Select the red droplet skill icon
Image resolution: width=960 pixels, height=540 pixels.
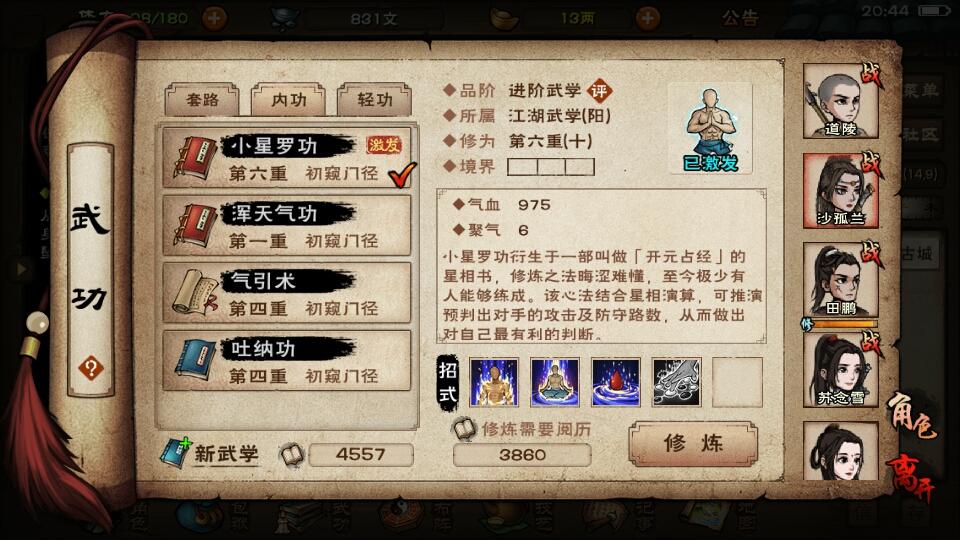(x=615, y=383)
